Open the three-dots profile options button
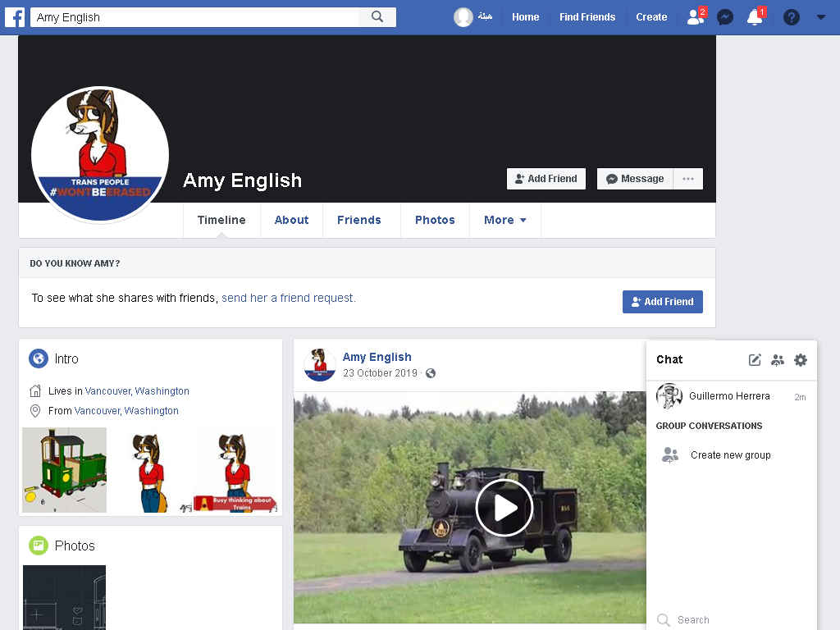The width and height of the screenshot is (840, 630). [688, 179]
